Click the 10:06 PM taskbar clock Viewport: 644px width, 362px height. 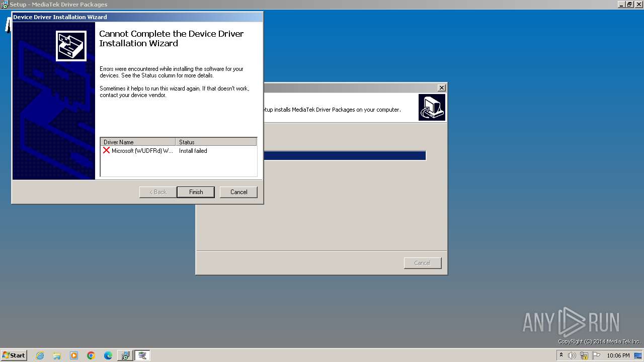click(618, 355)
